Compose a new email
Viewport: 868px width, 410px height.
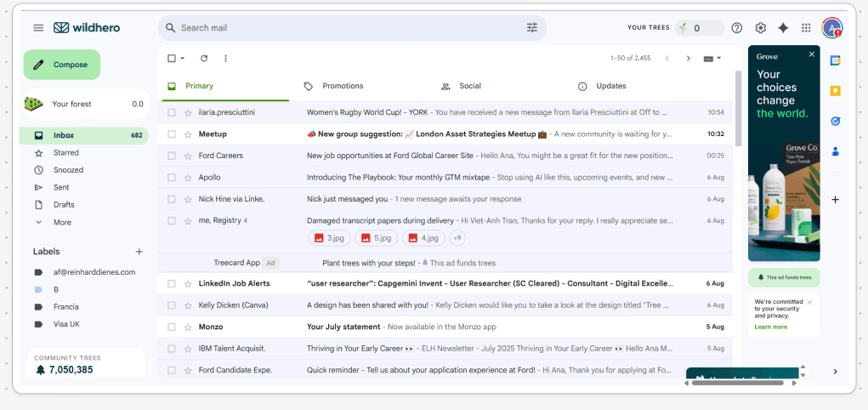62,65
